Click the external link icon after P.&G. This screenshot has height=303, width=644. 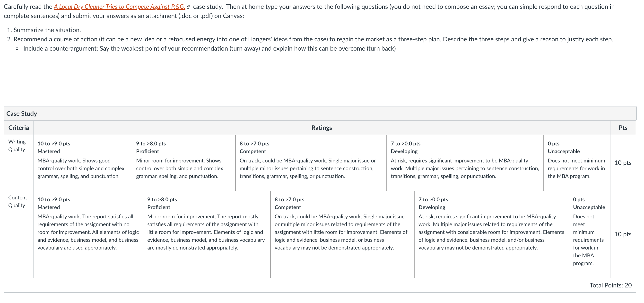click(x=188, y=7)
